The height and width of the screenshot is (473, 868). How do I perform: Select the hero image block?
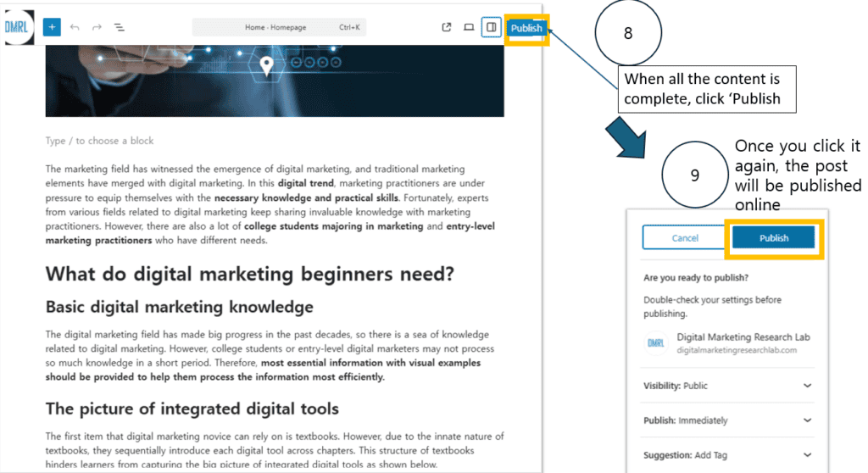point(275,81)
